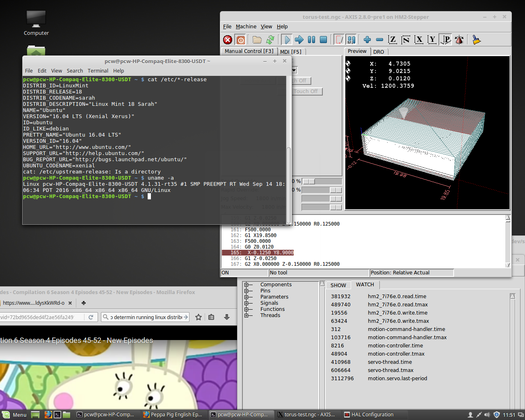Reload page in Firefox
This screenshot has width=525, height=420.
[91, 317]
